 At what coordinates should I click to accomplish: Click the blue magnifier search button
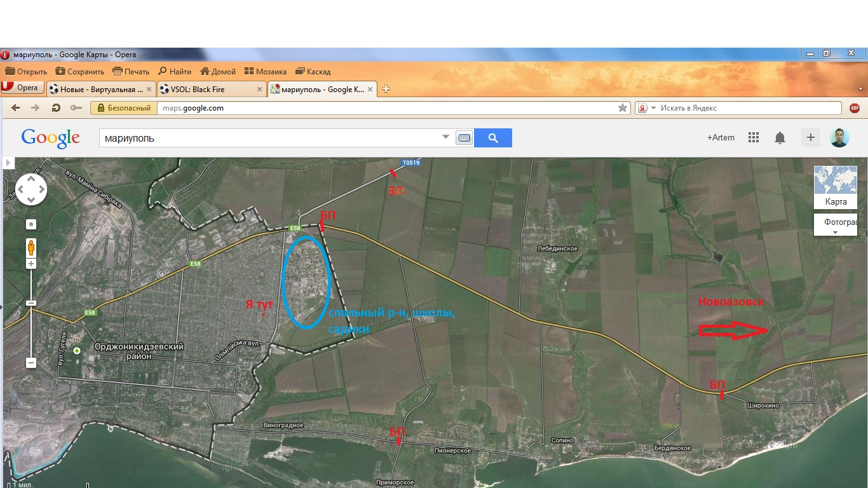(493, 138)
